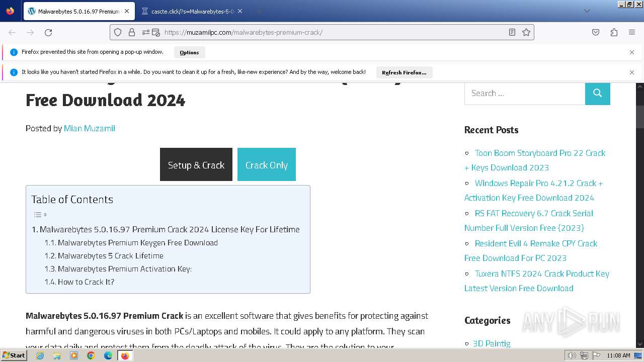
Task: Open author link Mian Muzamil
Action: coord(90,128)
